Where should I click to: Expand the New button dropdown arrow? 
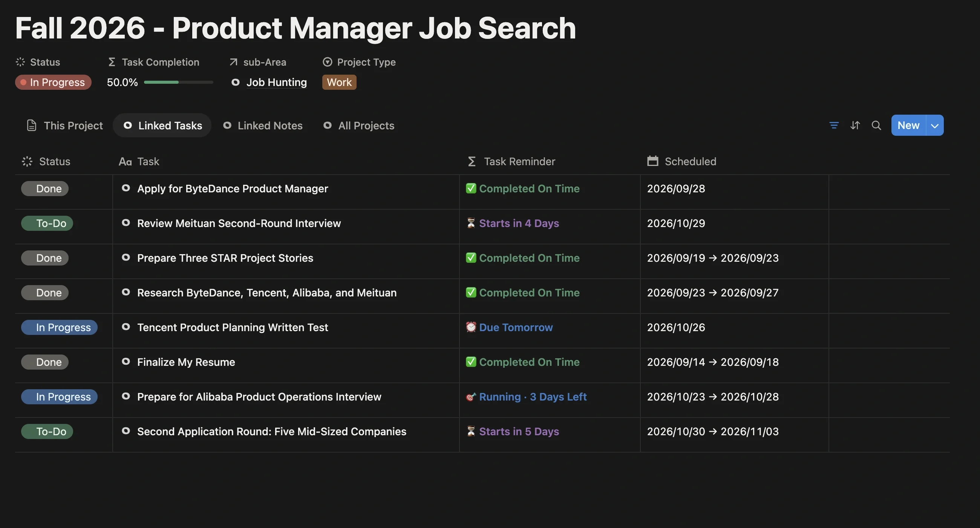935,125
